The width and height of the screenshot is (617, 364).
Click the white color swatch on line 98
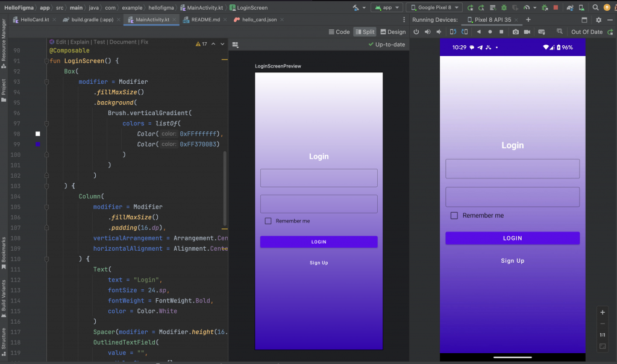coord(38,134)
